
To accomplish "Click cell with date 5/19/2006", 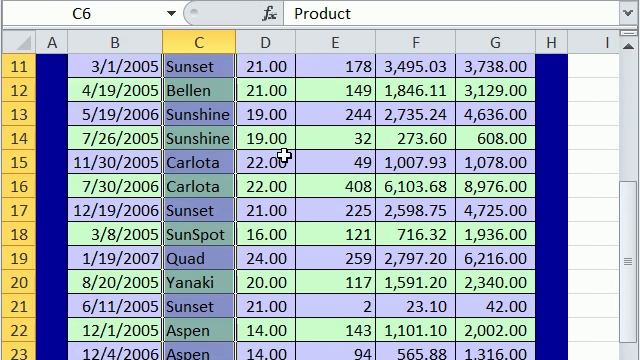I will coord(115,114).
